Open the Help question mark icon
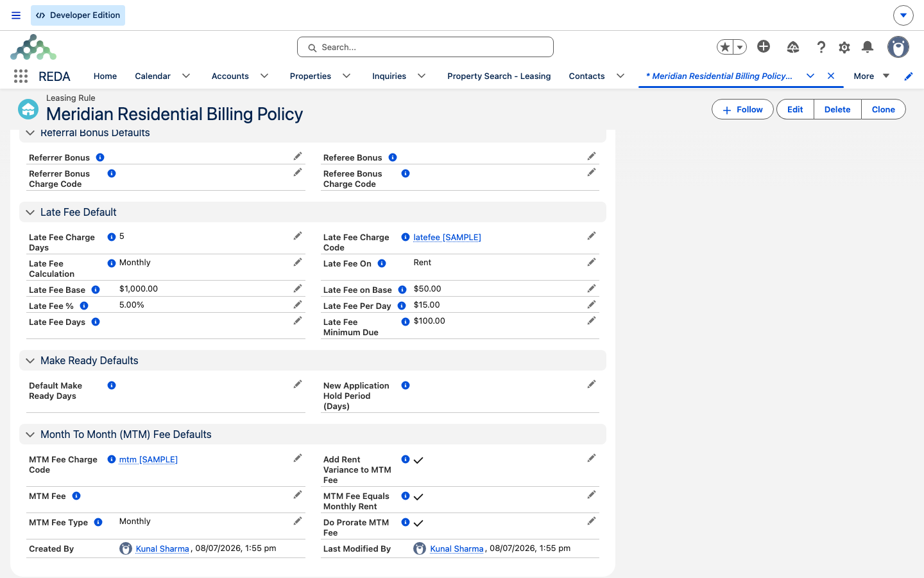924x578 pixels. pyautogui.click(x=821, y=47)
